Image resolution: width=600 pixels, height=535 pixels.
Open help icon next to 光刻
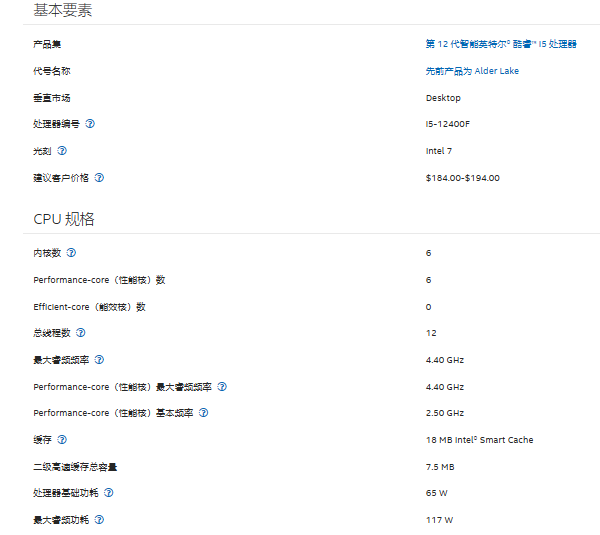(62, 151)
